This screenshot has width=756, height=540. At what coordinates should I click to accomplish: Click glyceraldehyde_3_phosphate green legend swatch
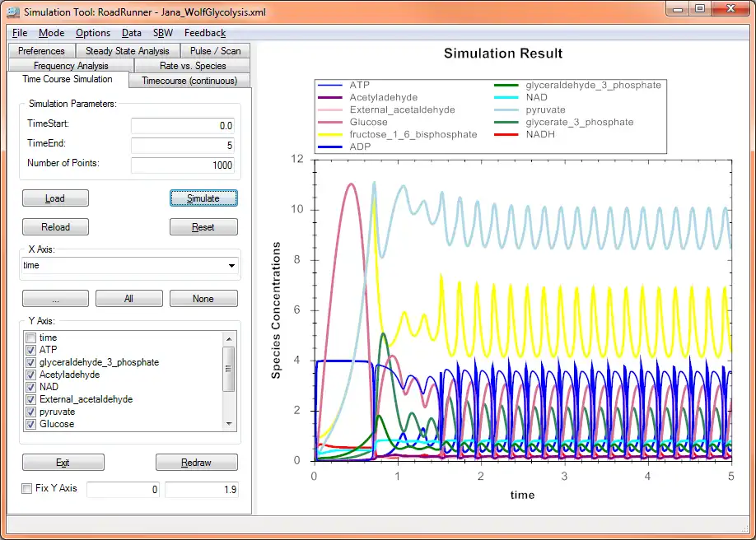pos(506,85)
